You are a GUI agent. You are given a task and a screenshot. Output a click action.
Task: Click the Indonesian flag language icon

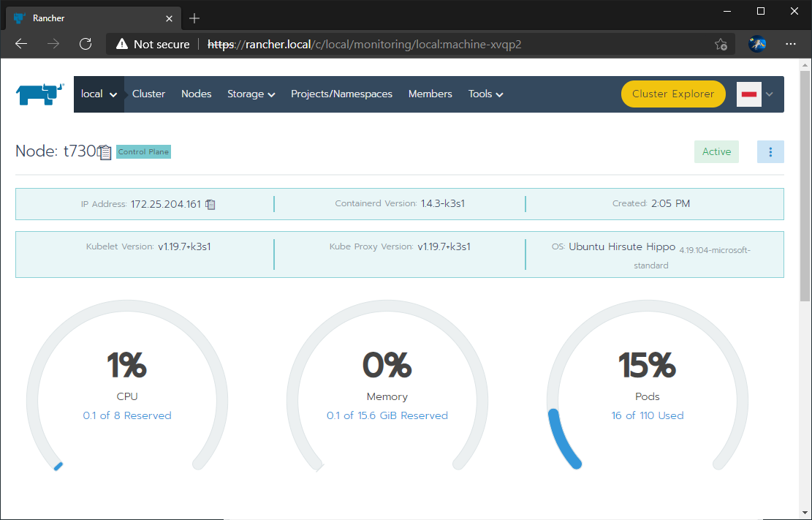(748, 94)
